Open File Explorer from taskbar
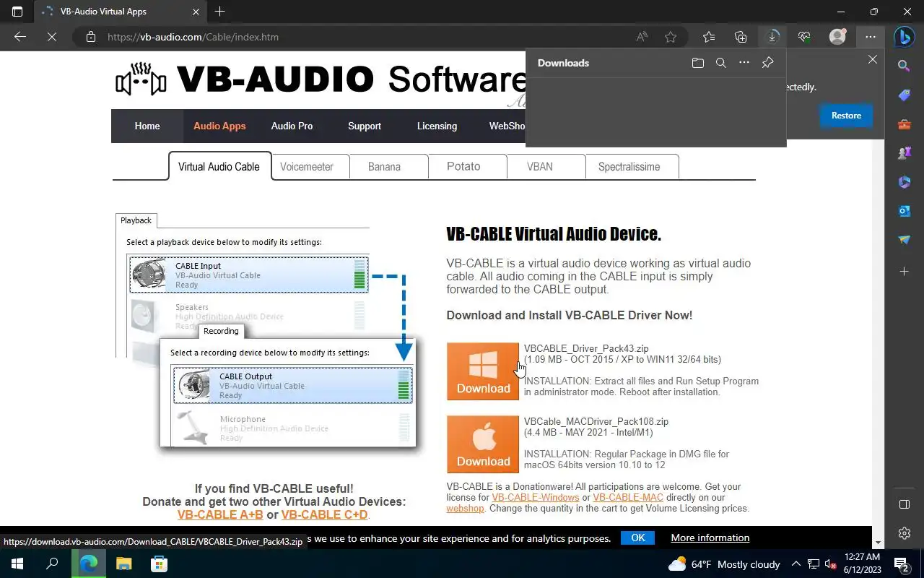The width and height of the screenshot is (924, 578). click(x=124, y=564)
